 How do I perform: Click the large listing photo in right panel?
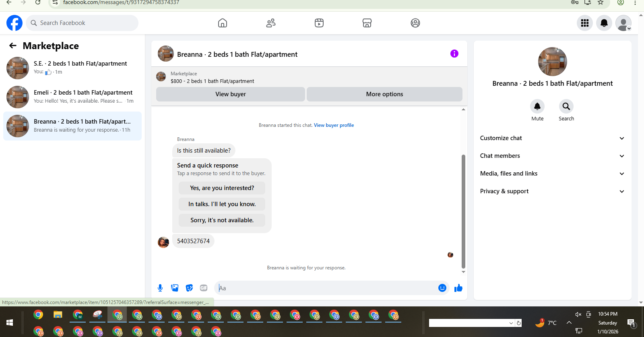point(553,62)
